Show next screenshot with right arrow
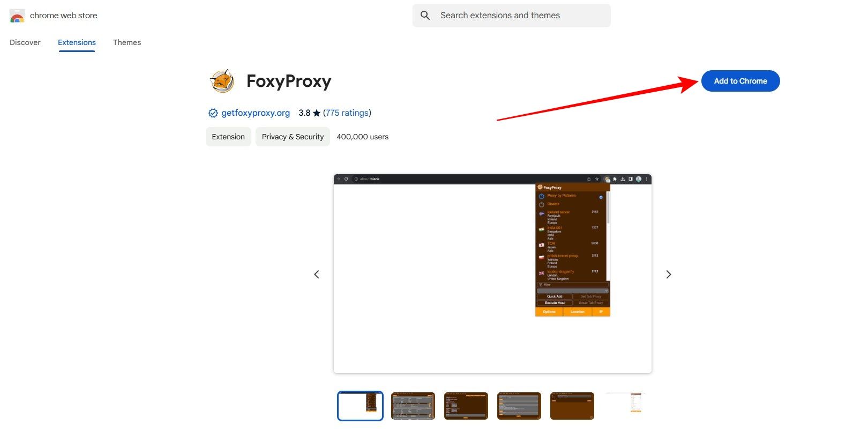 (x=668, y=274)
